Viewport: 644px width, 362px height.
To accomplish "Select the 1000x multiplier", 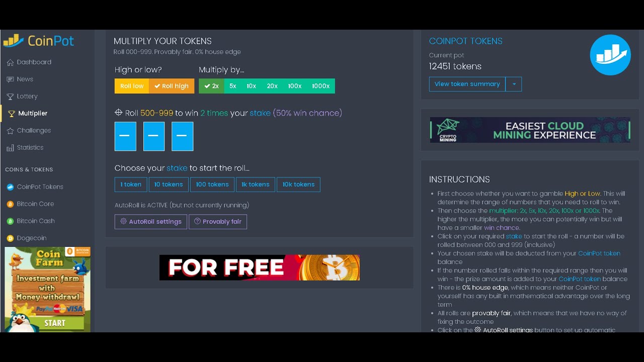I will click(321, 86).
